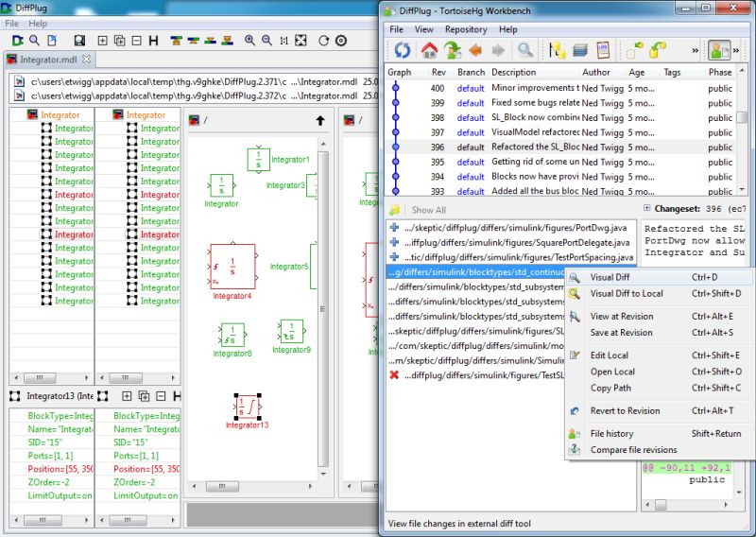Click the yellow revision graph icon in TortoiseHg
This screenshot has width=756, height=537.
tap(558, 50)
